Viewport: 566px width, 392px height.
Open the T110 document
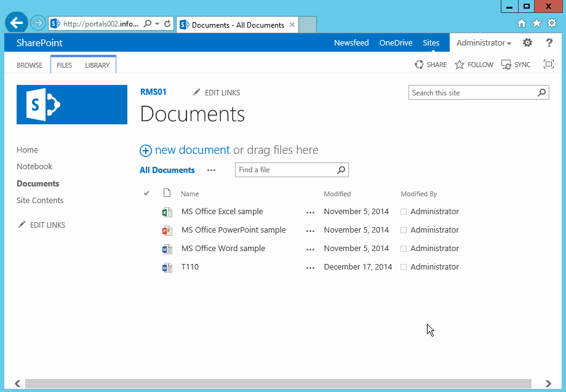click(x=190, y=266)
